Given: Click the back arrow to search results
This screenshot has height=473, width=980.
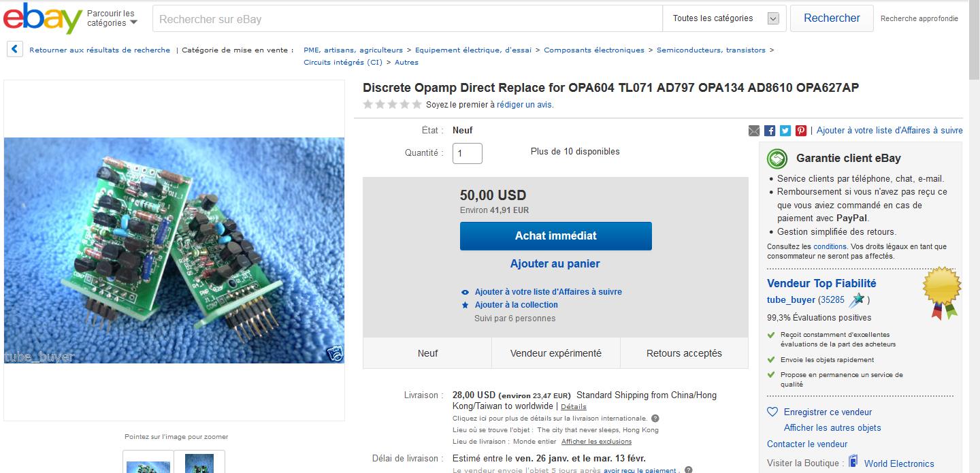Looking at the screenshot, I should click(x=15, y=50).
